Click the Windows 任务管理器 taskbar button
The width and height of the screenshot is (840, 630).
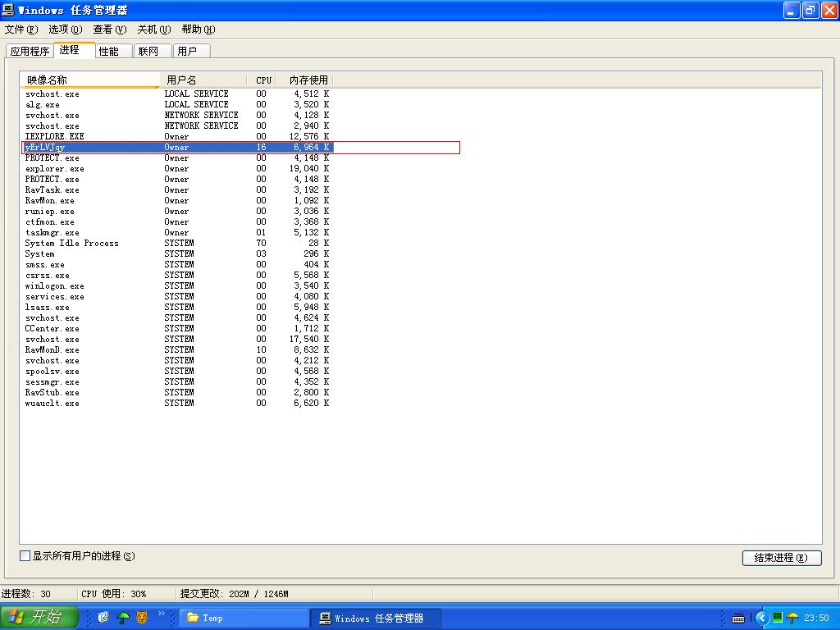tap(376, 618)
